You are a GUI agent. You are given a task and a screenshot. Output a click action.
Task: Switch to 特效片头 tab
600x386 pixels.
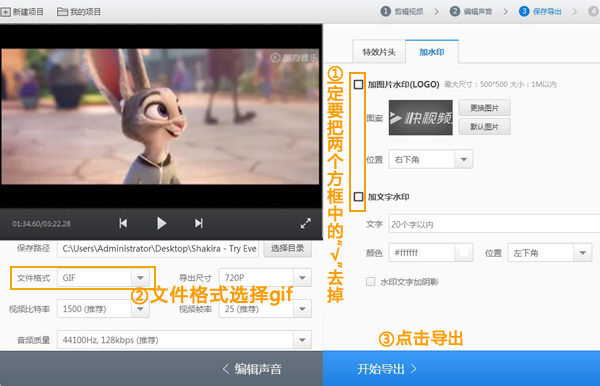379,52
